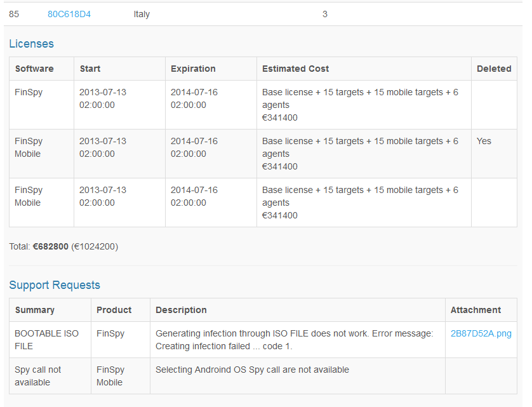Select the Start column header
The height and width of the screenshot is (407, 532).
click(x=90, y=69)
